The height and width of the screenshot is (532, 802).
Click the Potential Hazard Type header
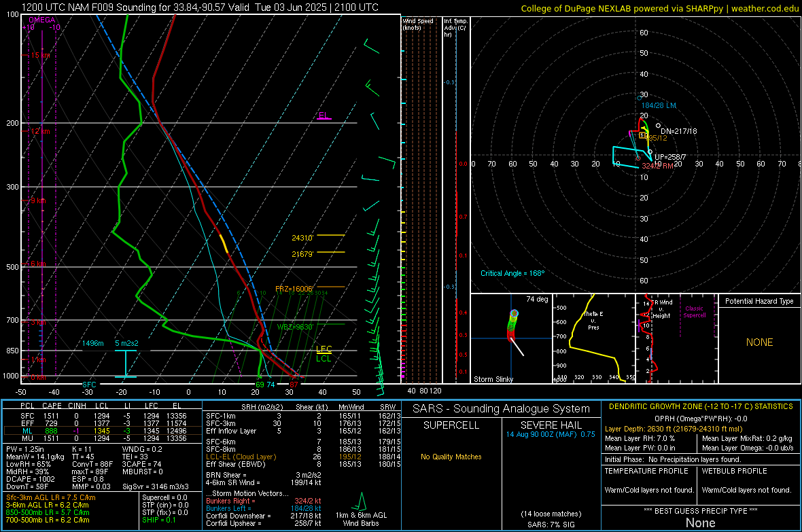coord(759,301)
